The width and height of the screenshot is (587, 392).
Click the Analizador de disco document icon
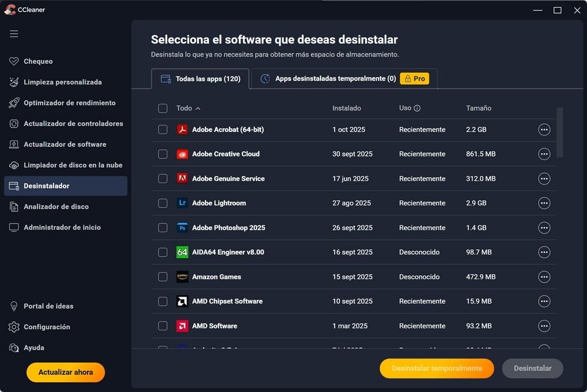[14, 207]
